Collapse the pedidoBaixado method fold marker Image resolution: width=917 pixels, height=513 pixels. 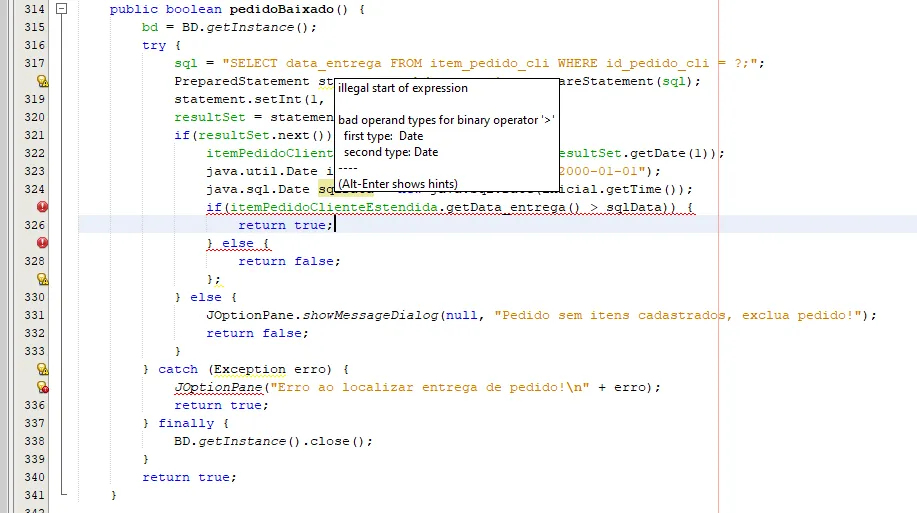(61, 9)
